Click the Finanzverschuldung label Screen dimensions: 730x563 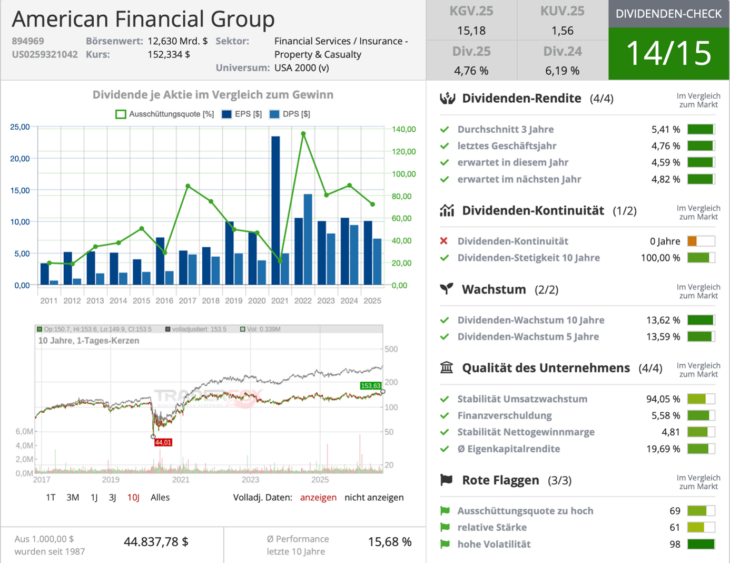point(504,415)
